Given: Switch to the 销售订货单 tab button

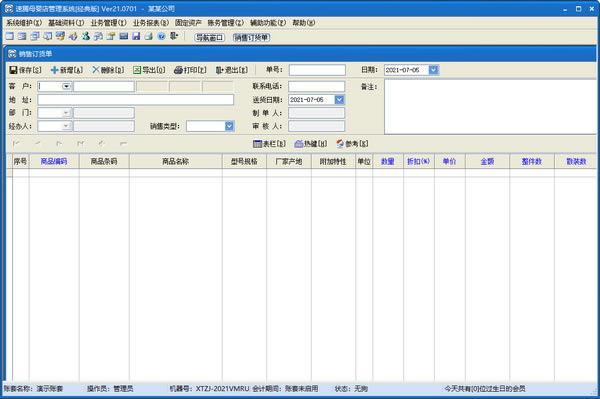Looking at the screenshot, I should (x=251, y=37).
